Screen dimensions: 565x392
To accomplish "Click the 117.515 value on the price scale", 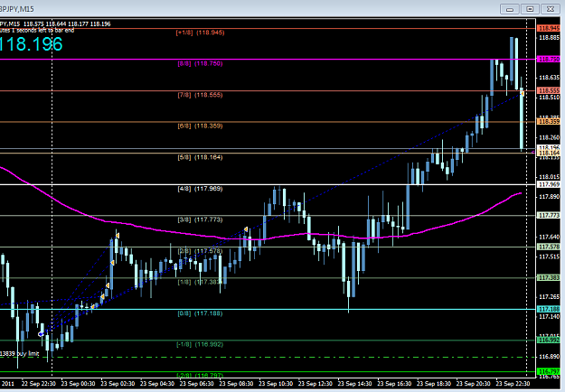I will pos(550,257).
